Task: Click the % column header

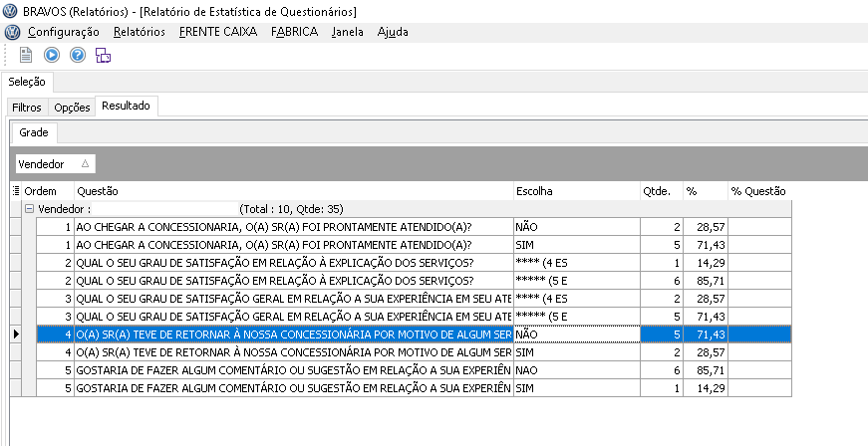Action: (706, 191)
